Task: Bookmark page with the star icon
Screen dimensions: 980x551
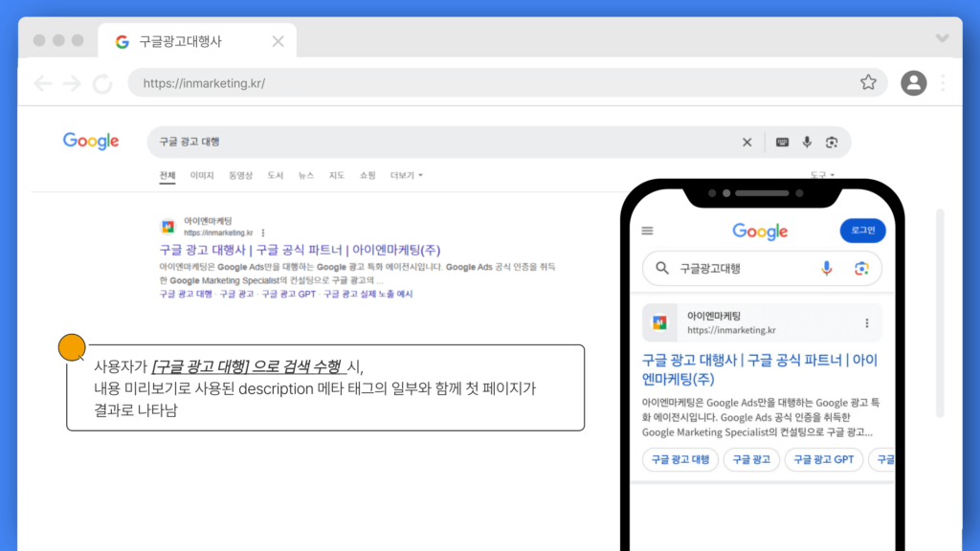Action: pos(868,82)
